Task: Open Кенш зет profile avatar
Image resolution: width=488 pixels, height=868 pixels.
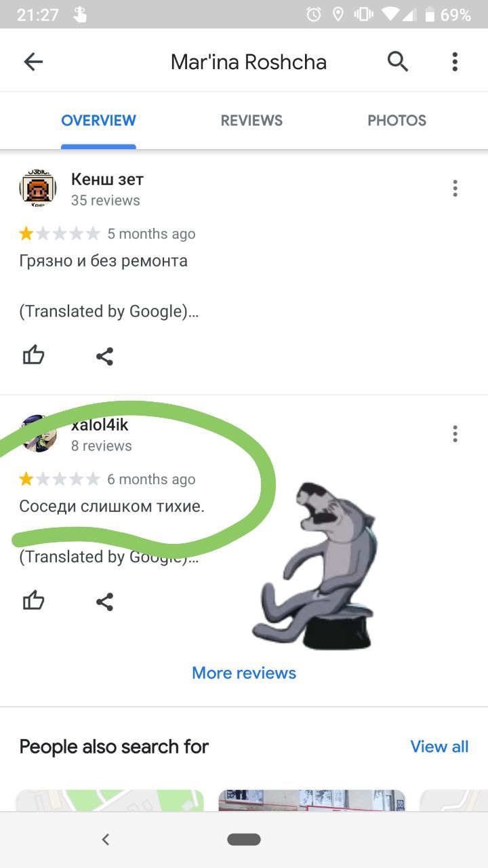Action: (x=38, y=189)
